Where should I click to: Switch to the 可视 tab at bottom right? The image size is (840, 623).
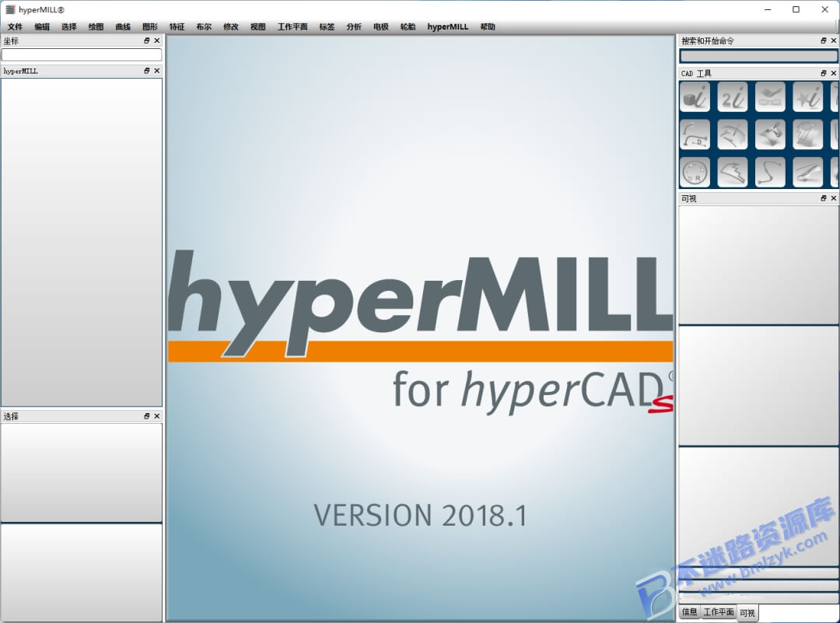coord(747,612)
